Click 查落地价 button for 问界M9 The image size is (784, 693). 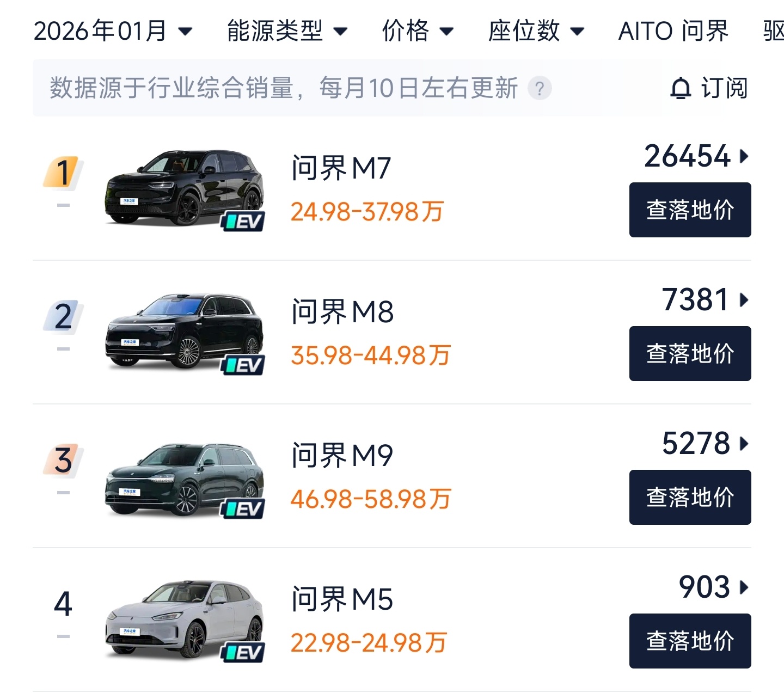tap(690, 498)
